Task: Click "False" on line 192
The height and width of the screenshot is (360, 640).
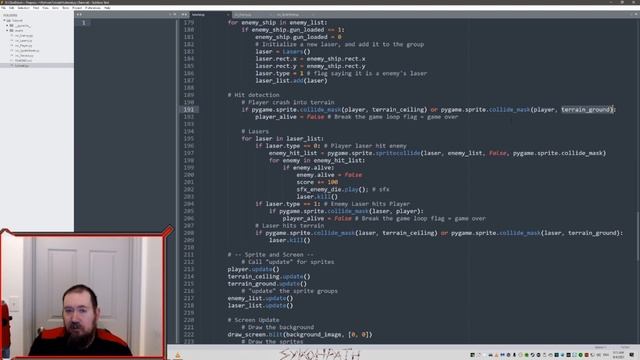Action: 315,117
